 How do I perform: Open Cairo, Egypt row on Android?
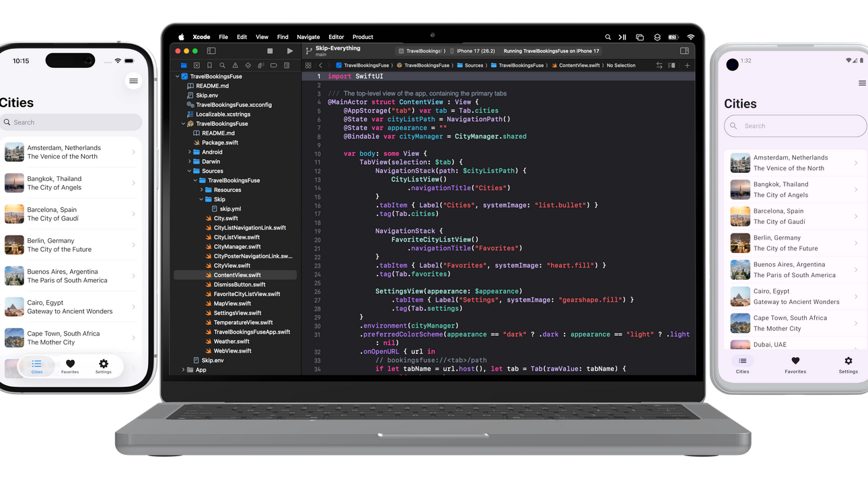click(x=795, y=297)
